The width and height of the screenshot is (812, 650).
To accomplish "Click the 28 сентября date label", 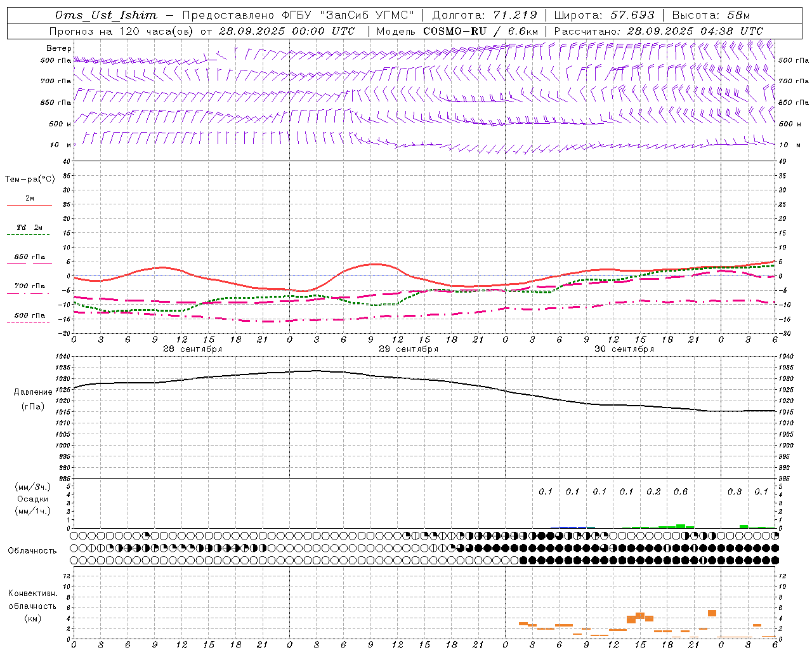I will pos(192,349).
